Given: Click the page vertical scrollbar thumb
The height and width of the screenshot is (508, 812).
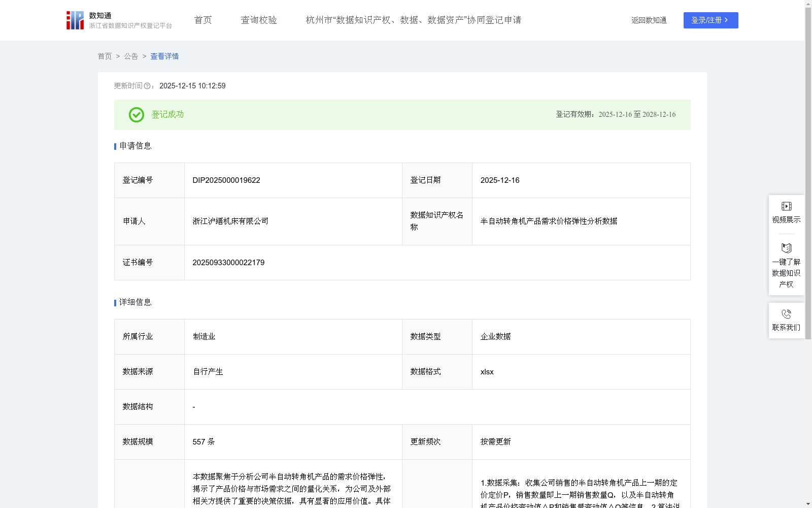Looking at the screenshot, I should [x=808, y=173].
